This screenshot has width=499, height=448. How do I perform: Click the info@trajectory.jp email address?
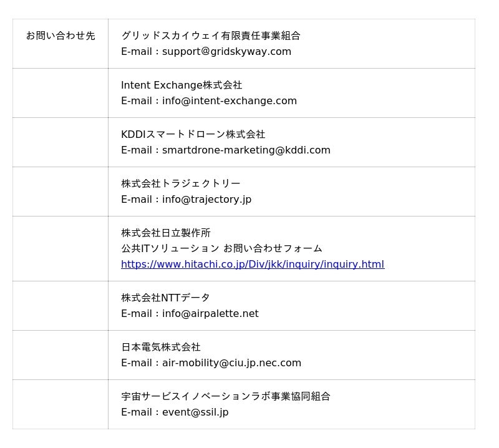[x=206, y=200]
